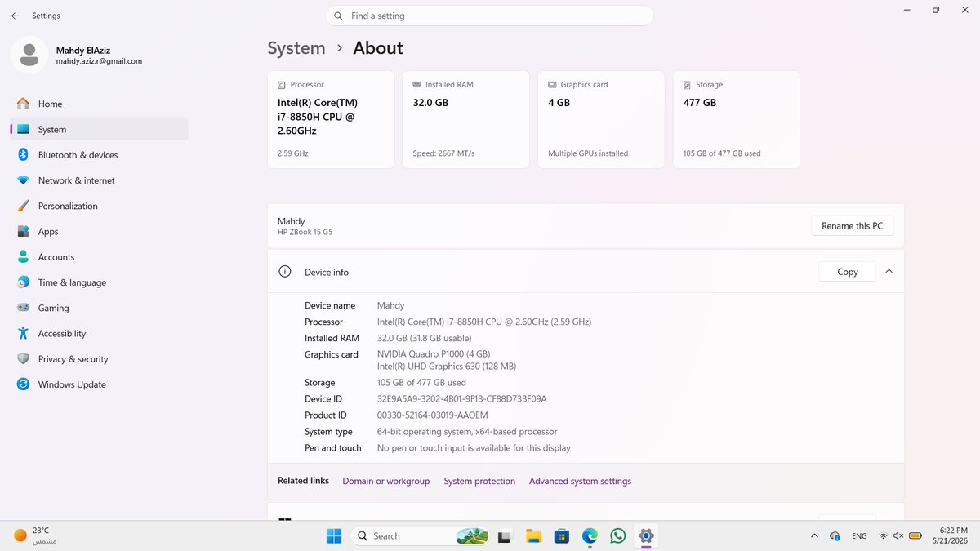Open Domain or workgroup link

(x=386, y=482)
